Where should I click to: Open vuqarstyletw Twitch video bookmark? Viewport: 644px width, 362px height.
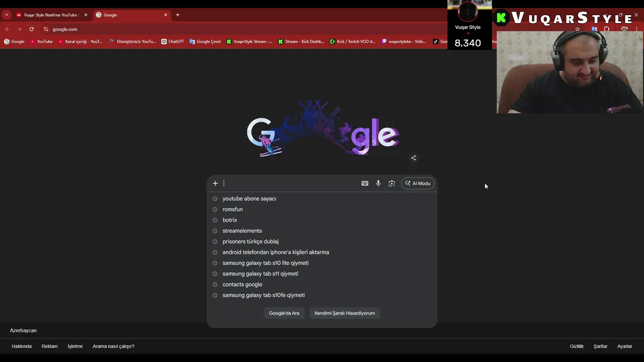click(x=404, y=42)
